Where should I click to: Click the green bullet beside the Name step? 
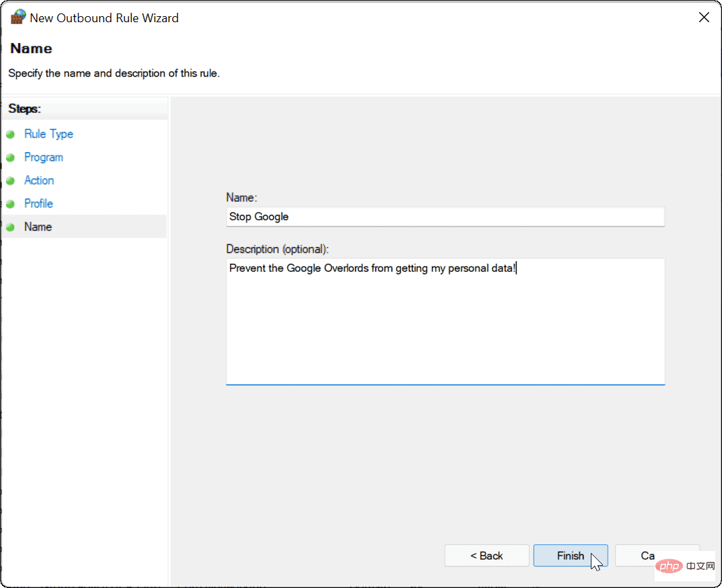coord(11,227)
